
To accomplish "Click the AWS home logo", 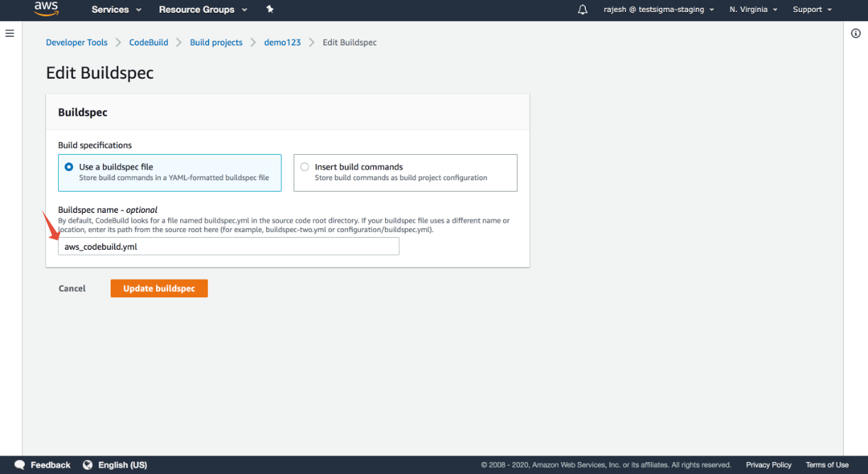I will pos(45,9).
